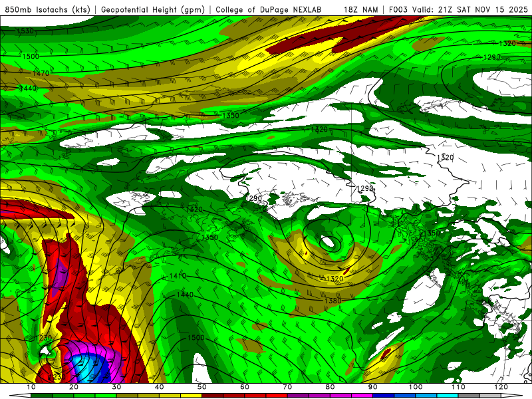Click 'College of DuPage NEXLAB' in the header

click(268, 10)
